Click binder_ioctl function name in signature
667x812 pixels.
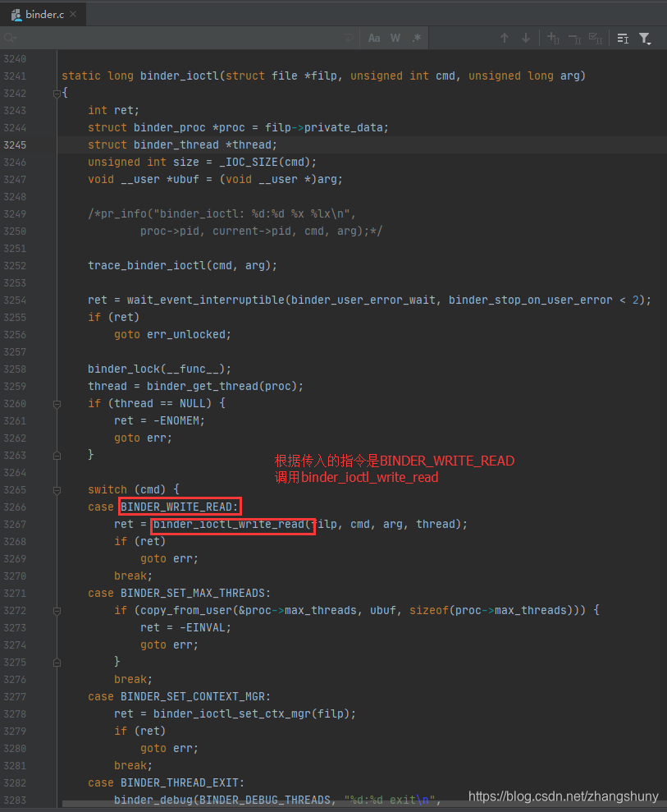tap(180, 76)
